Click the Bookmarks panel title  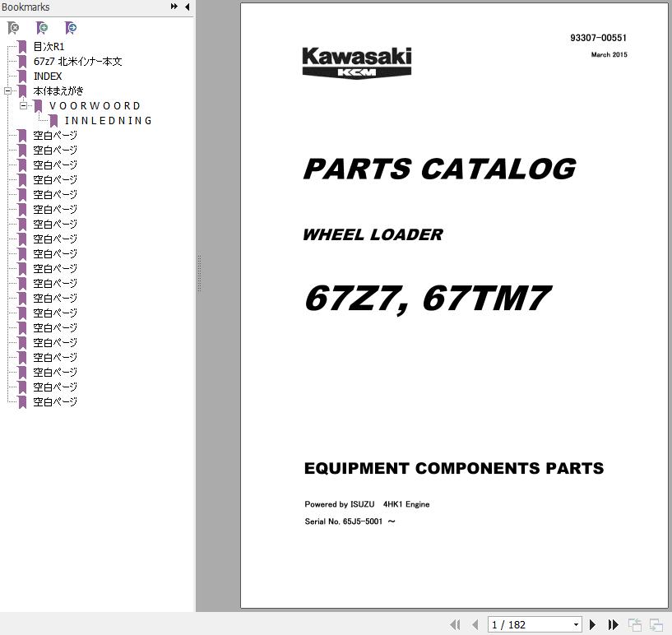click(25, 7)
